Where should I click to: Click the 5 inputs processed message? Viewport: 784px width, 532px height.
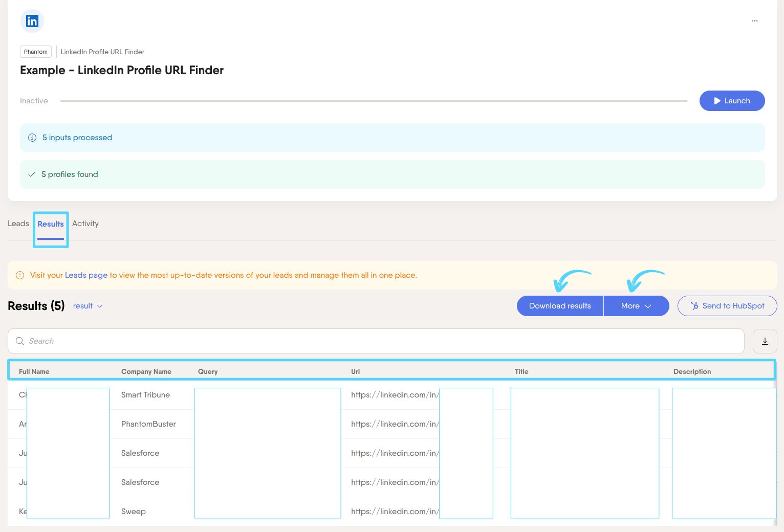pyautogui.click(x=77, y=138)
